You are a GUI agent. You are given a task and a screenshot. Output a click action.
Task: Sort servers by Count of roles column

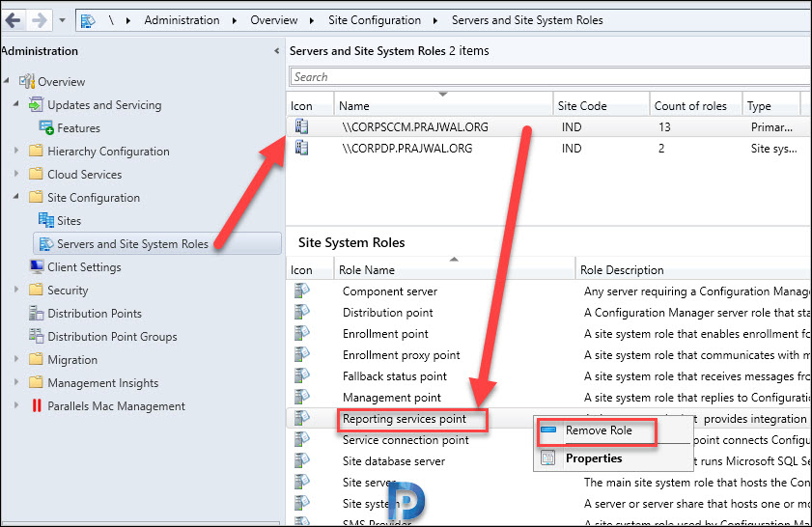point(696,105)
